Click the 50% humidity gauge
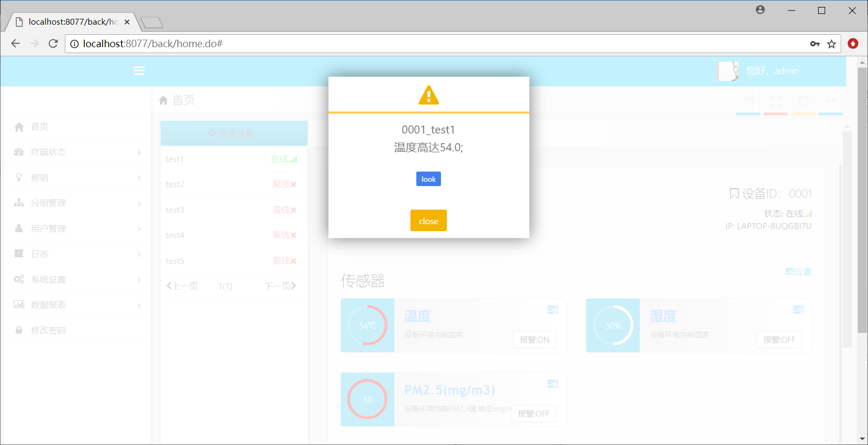The image size is (868, 445). click(613, 325)
